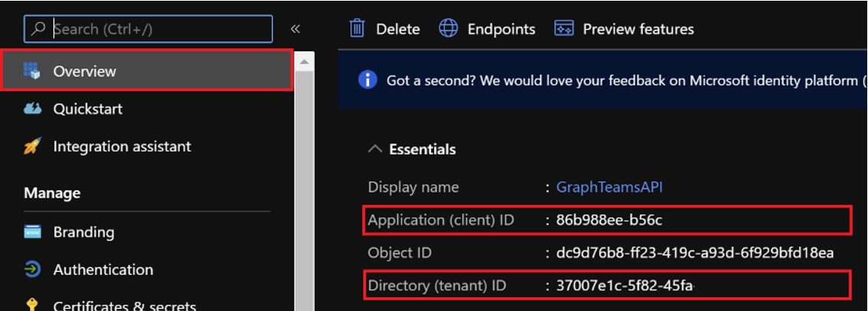
Task: Click the sidebar scrollbar up arrow
Action: [x=304, y=61]
